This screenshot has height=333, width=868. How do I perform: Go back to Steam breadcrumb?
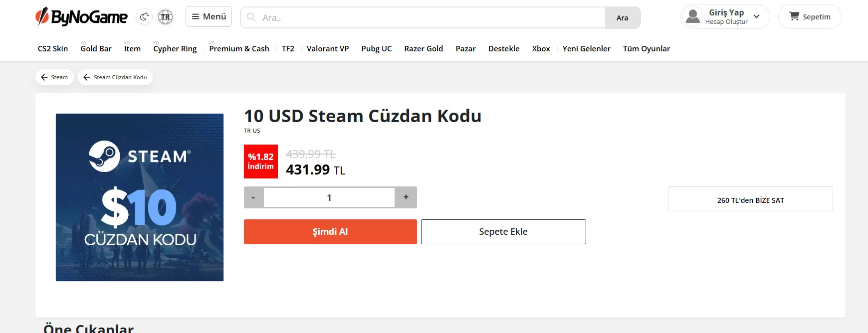(55, 77)
